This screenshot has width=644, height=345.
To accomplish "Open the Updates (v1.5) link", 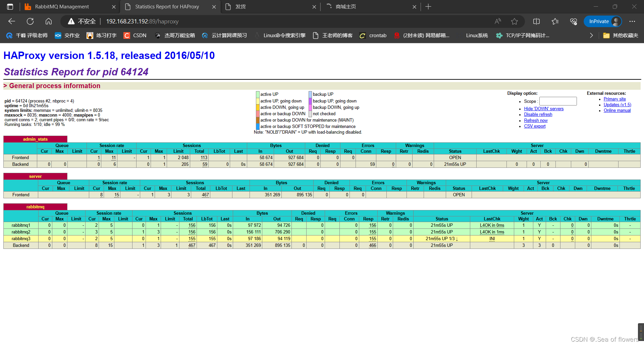I will pos(618,105).
